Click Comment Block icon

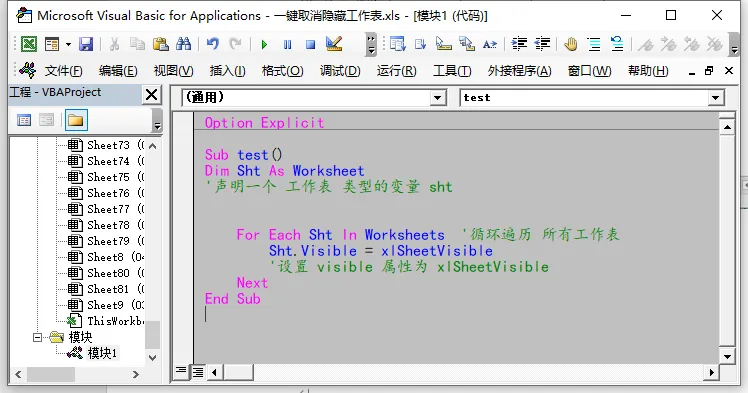(594, 44)
